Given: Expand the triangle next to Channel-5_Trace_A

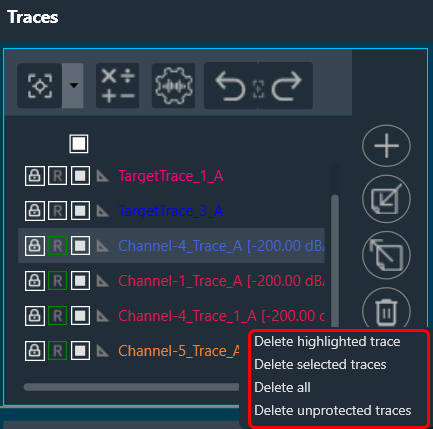Looking at the screenshot, I should point(103,351).
